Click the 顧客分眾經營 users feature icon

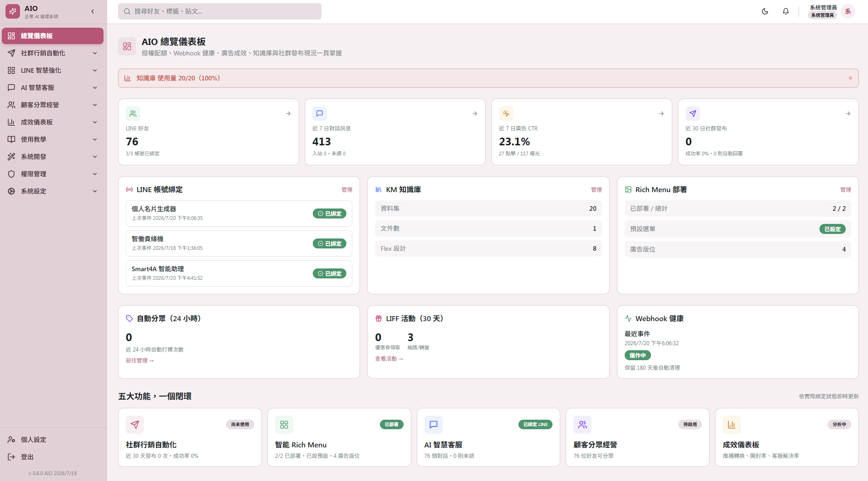pos(582,425)
